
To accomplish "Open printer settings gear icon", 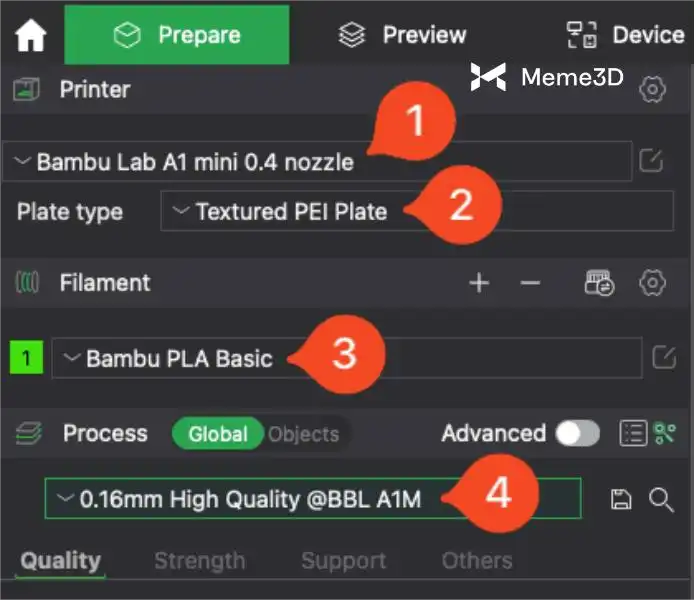I will tap(652, 90).
